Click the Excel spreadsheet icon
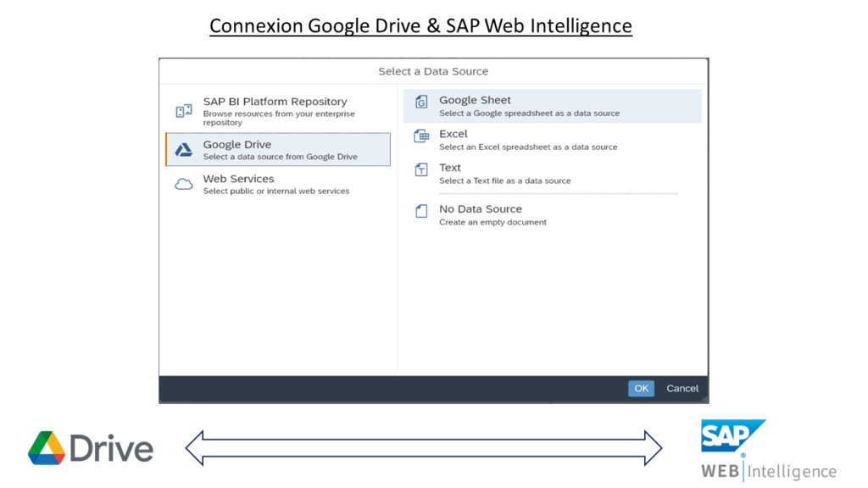The width and height of the screenshot is (868, 488). (421, 136)
